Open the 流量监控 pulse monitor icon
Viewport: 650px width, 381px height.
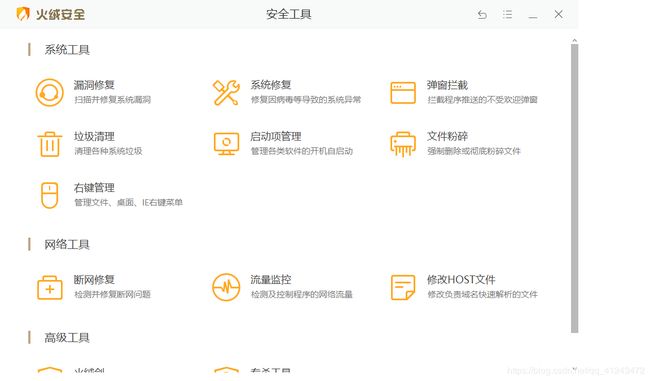pos(226,287)
